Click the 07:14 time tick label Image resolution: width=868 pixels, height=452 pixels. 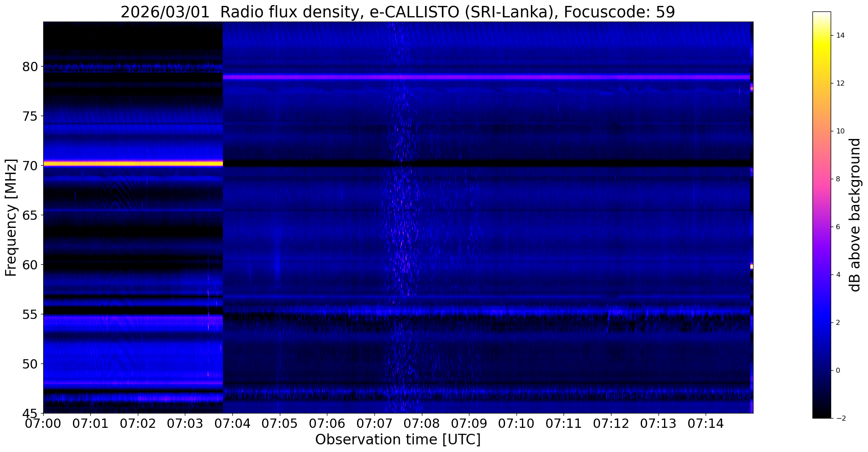(706, 424)
